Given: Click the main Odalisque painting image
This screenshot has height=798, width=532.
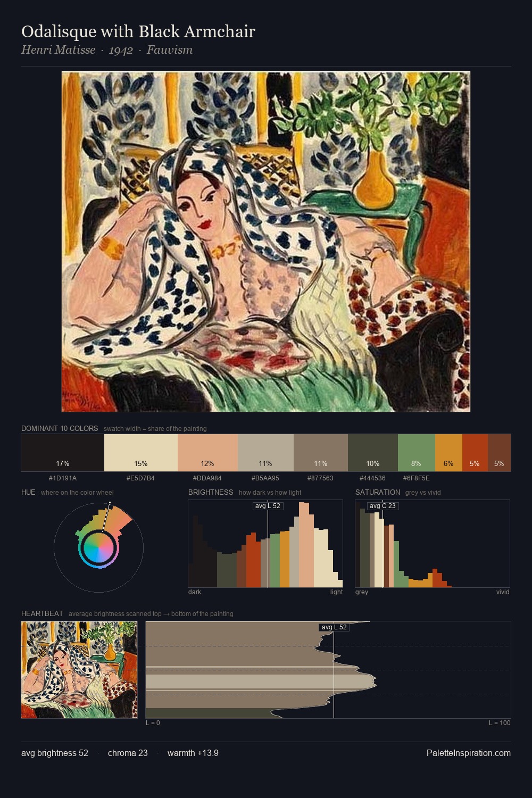Looking at the screenshot, I should click(x=266, y=242).
